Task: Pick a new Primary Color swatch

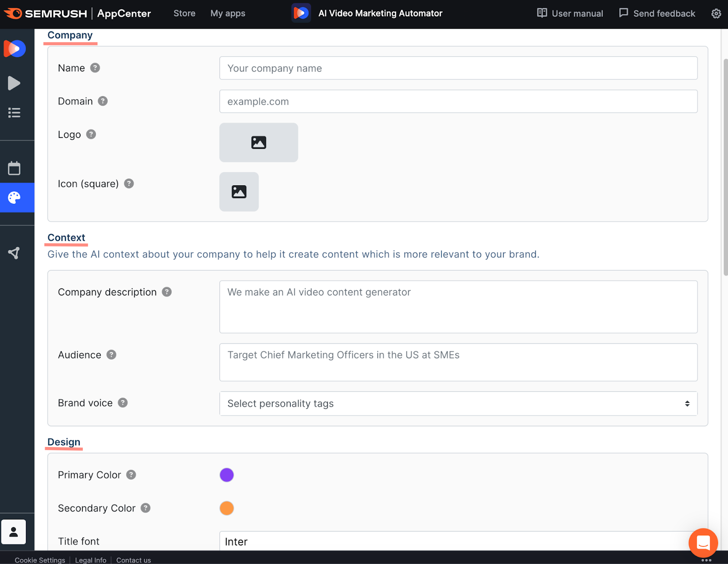Action: click(x=227, y=475)
